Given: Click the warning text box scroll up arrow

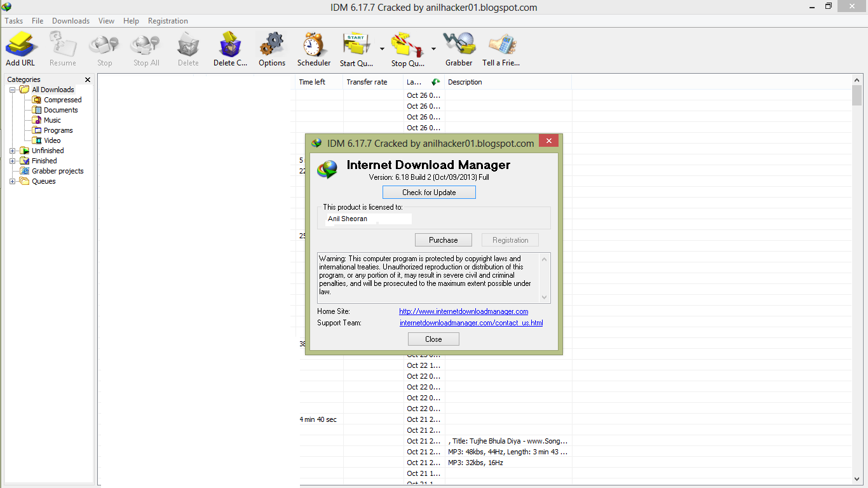Looking at the screenshot, I should point(545,259).
